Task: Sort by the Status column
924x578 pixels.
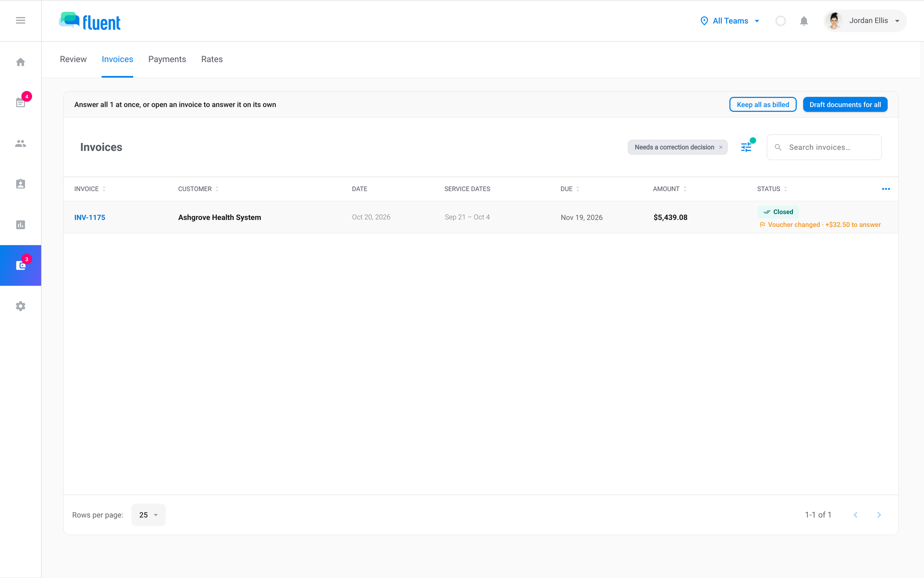Action: [x=772, y=189]
